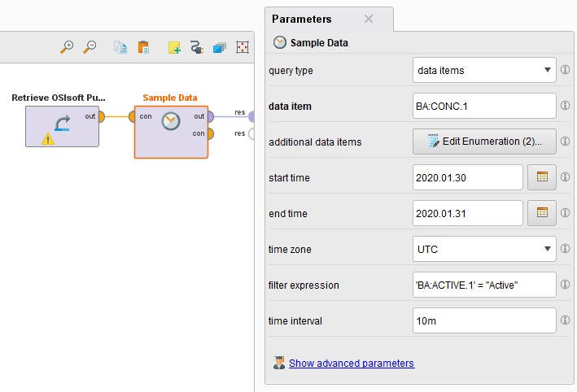Click the copy icon in process toolbar
The image size is (577, 392).
(x=120, y=47)
